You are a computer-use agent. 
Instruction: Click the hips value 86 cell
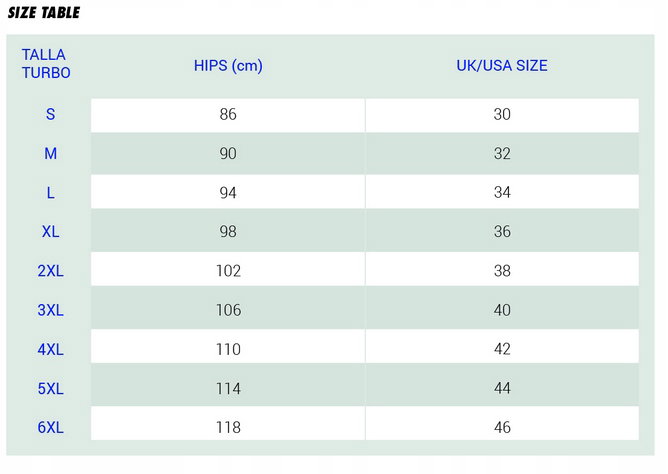click(228, 115)
